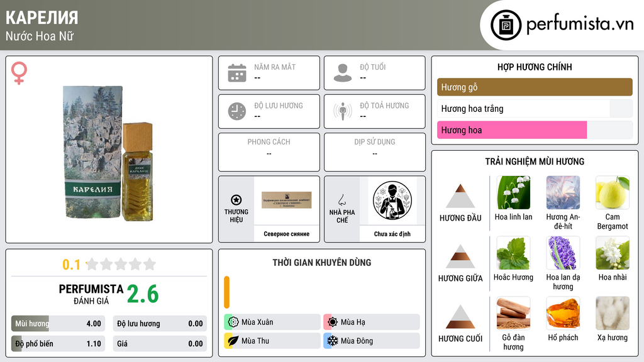Click the Hổ phách amber note image
Screen dimensions: 644x362
pyautogui.click(x=563, y=313)
